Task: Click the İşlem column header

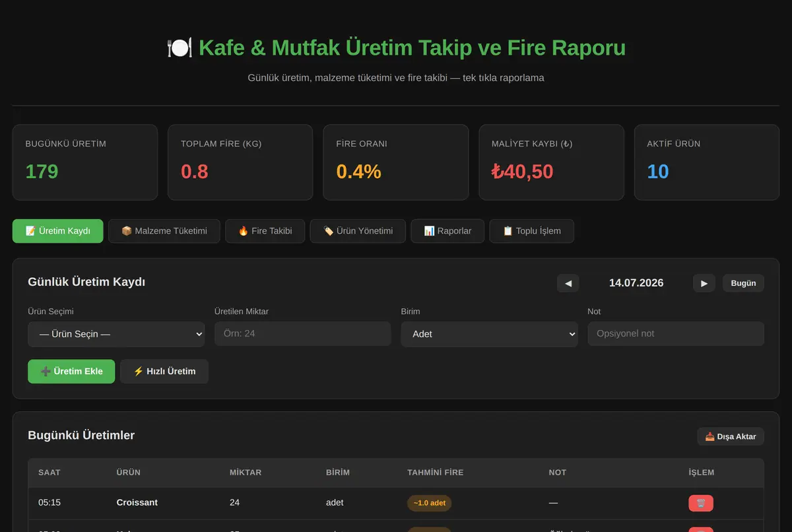Action: point(702,473)
